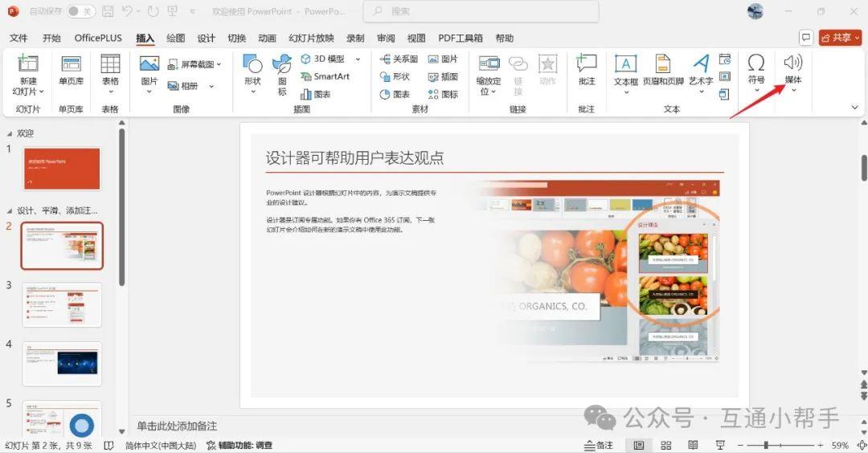
Task: Toggle the 自动保存 autosave switch
Action: (80, 11)
